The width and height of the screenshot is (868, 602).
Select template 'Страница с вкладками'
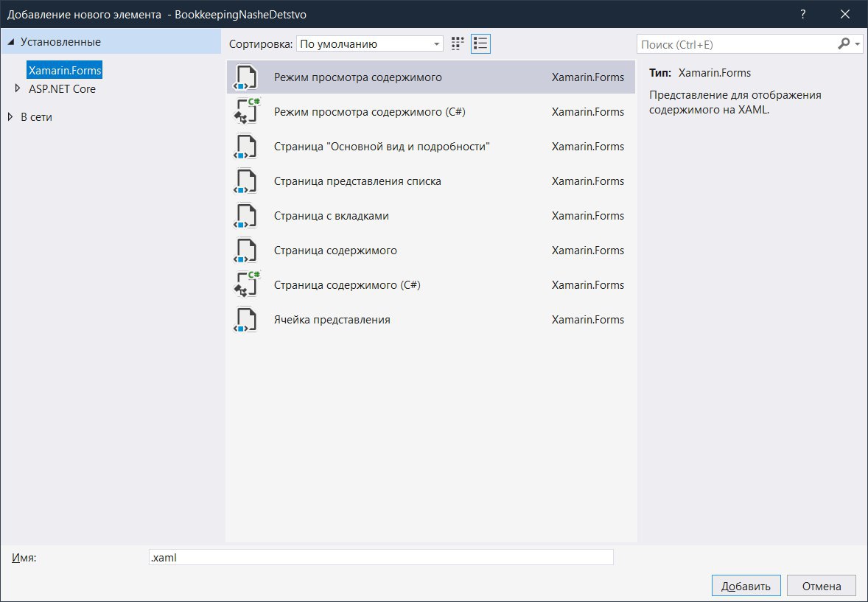(430, 215)
